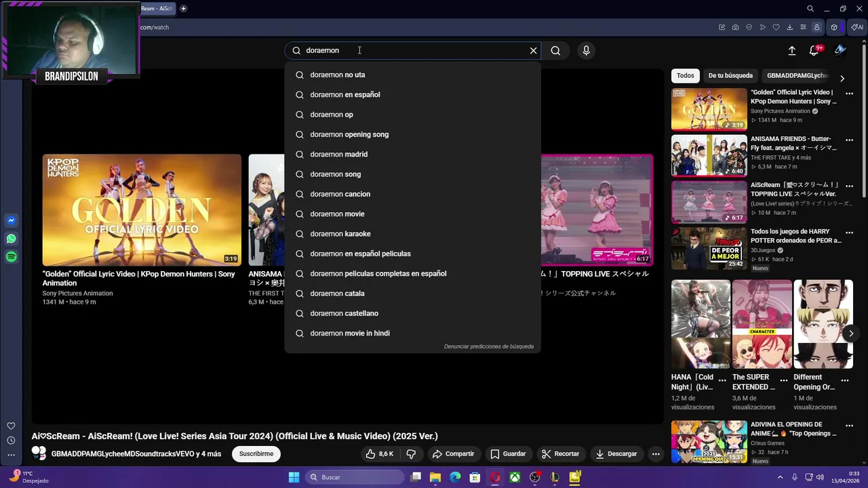Select suggestion "doraemon karaoke"
The width and height of the screenshot is (868, 488).
coord(412,234)
